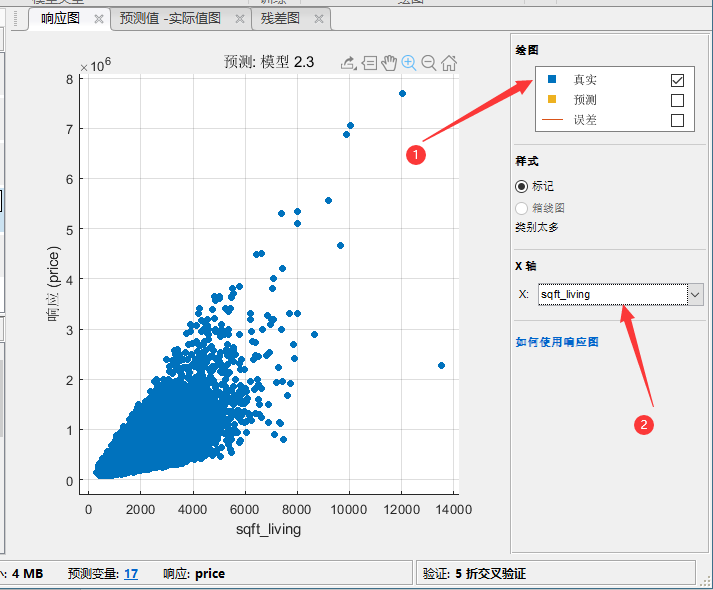Close the 响应图 tab
Image resolution: width=713 pixels, height=590 pixels.
coord(98,19)
